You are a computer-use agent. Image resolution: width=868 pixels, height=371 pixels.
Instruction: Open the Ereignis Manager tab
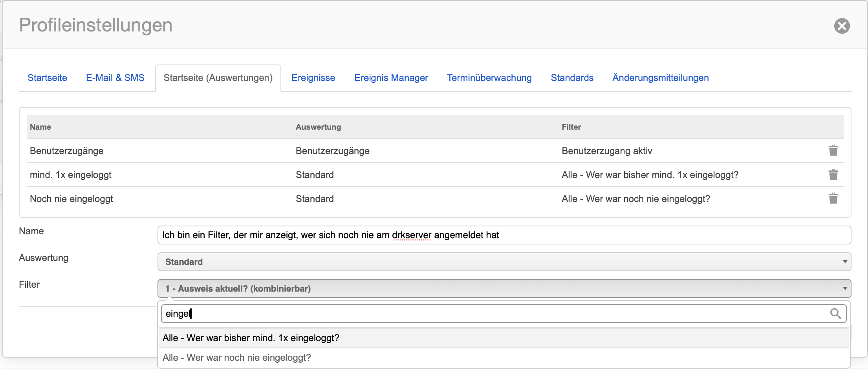[x=391, y=78]
